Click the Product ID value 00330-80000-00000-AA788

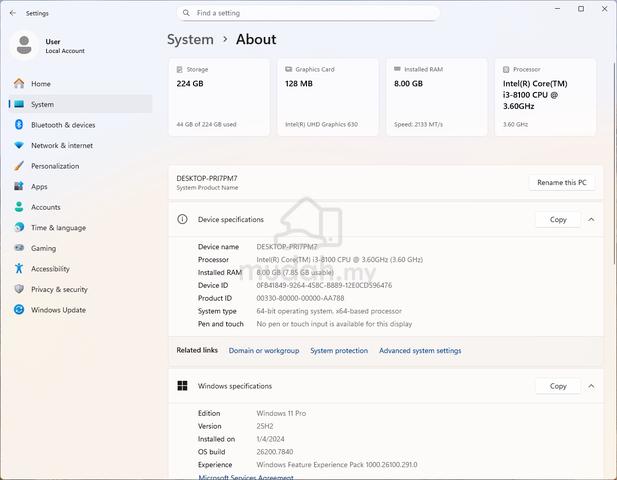[300, 298]
